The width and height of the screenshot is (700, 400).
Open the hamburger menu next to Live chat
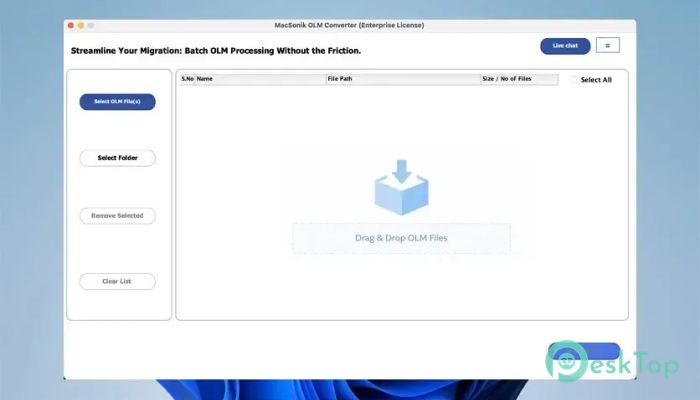pyautogui.click(x=608, y=46)
